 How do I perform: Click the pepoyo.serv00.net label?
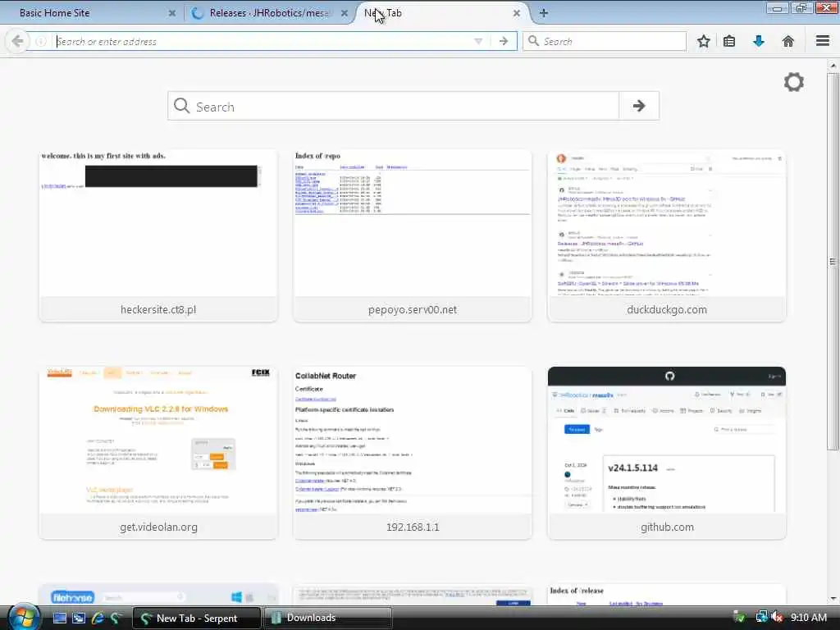click(x=413, y=309)
